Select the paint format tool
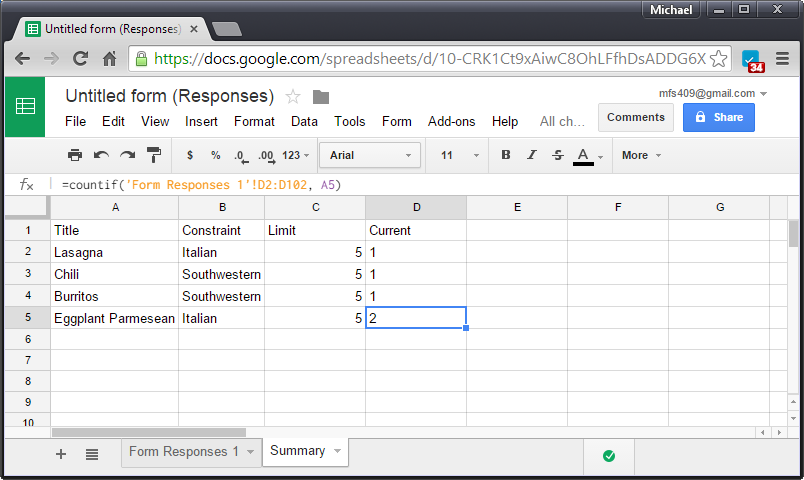The width and height of the screenshot is (804, 480). pyautogui.click(x=153, y=155)
